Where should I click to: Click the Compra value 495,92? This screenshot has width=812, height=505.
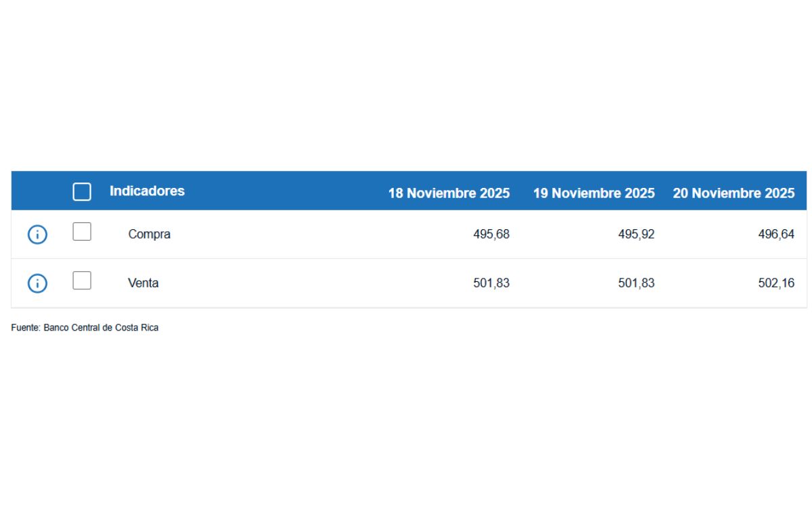[636, 235]
